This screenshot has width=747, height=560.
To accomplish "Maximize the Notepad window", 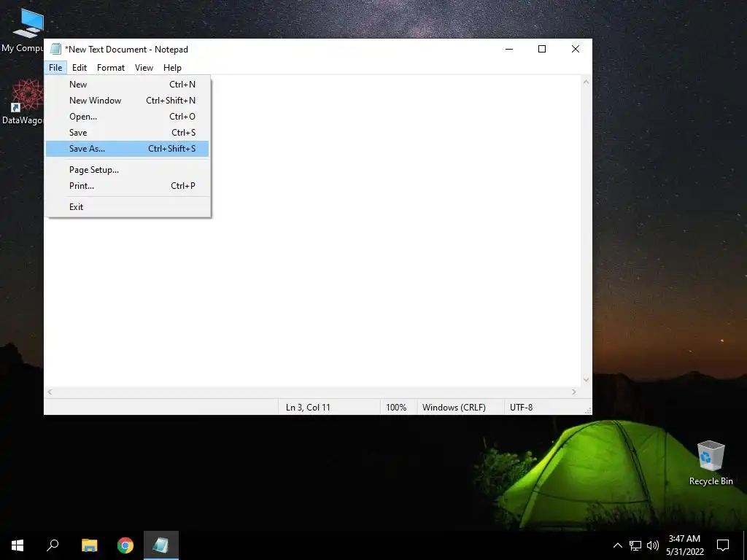I will click(x=542, y=49).
